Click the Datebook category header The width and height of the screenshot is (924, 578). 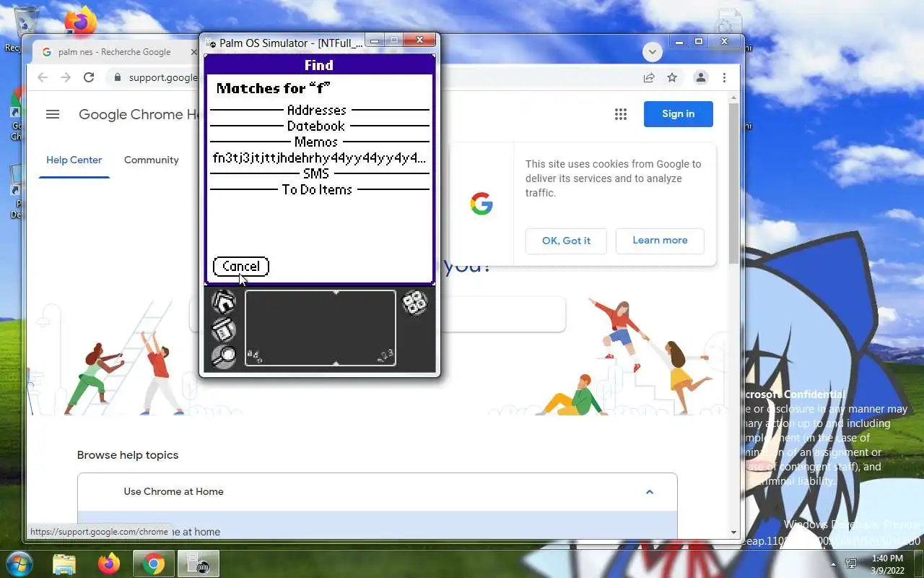click(x=316, y=126)
